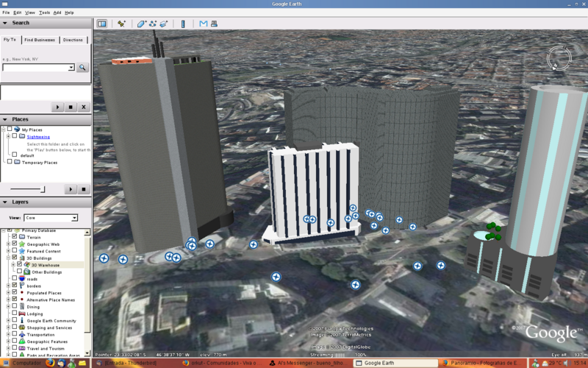588x368 pixels.
Task: Collapse the Search panel triangle
Action: pos(5,23)
